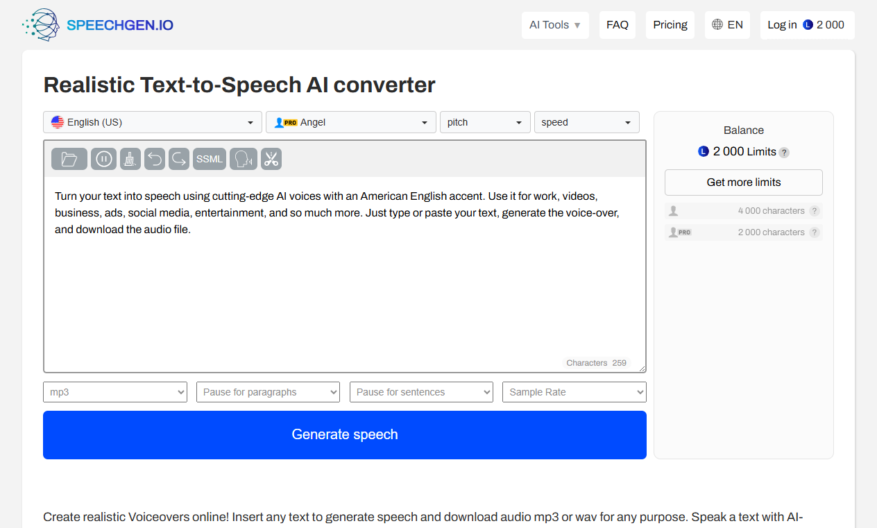Undo last edit with the undo arrow
The width and height of the screenshot is (877, 528).
[154, 159]
